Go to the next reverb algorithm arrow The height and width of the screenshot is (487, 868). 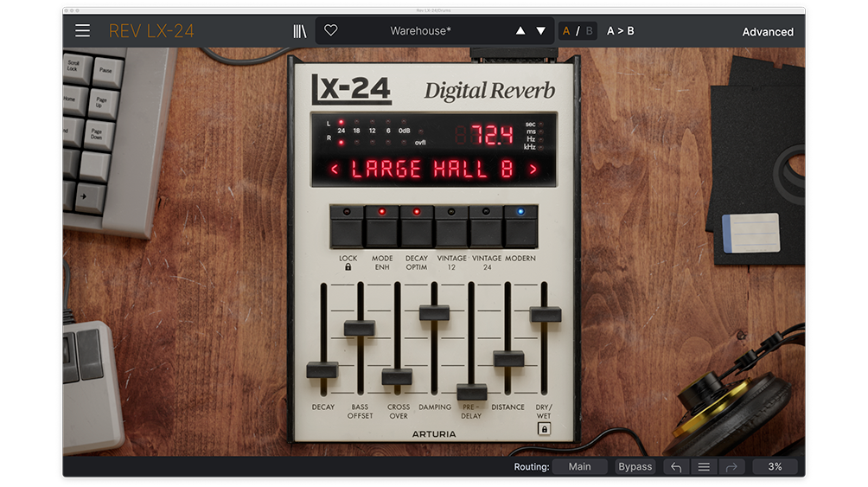(533, 169)
